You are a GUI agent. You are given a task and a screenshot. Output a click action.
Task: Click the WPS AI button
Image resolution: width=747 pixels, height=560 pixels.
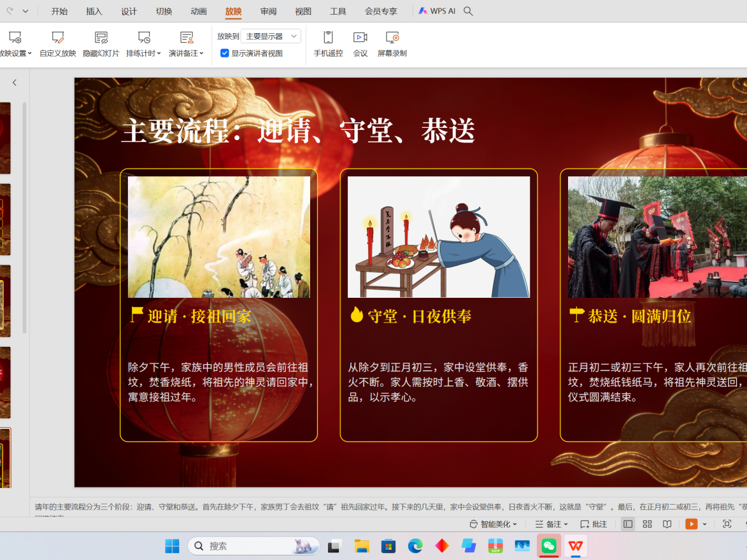(x=437, y=11)
